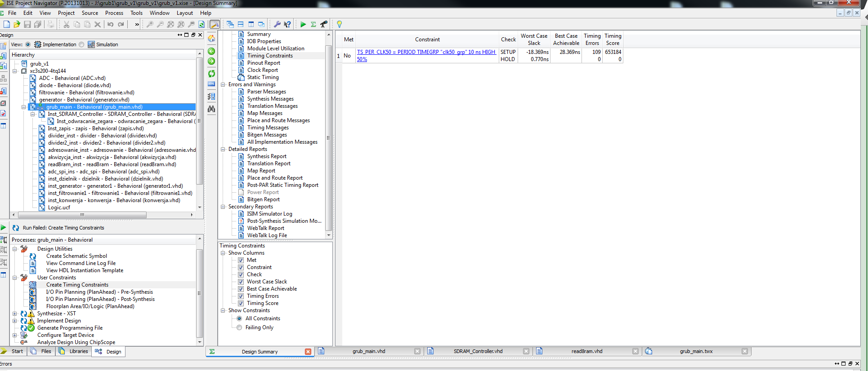Expand the Implement Design process

15,321
